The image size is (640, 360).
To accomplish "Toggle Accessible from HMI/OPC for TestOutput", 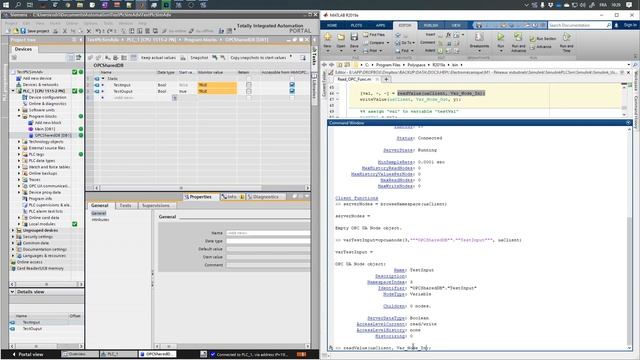I will [292, 91].
